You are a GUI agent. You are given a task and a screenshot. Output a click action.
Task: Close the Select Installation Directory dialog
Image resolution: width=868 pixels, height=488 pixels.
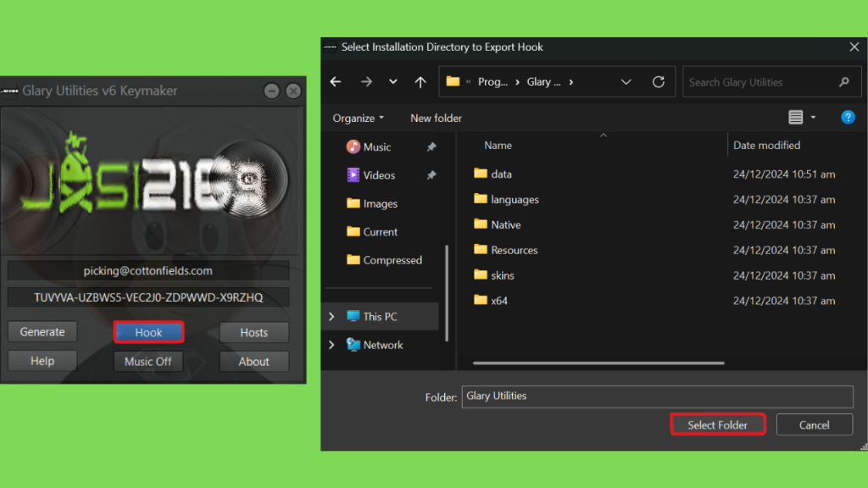tap(854, 47)
